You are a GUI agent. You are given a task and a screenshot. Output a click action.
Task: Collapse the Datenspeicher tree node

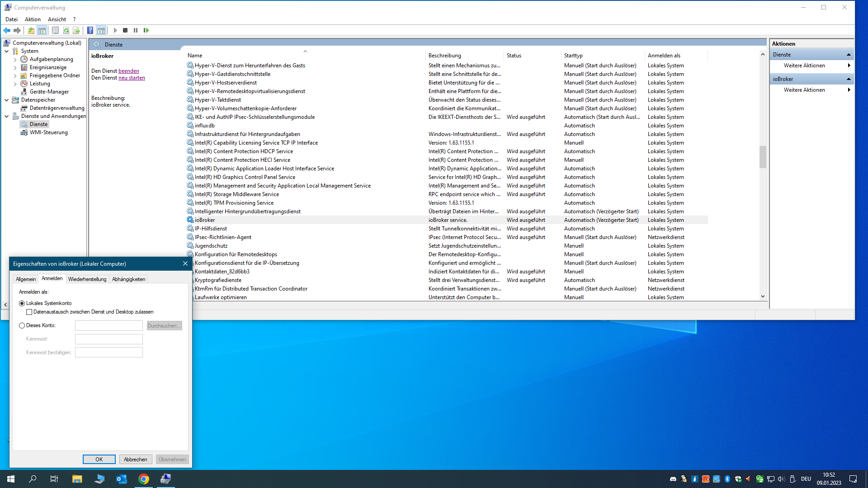(7, 100)
